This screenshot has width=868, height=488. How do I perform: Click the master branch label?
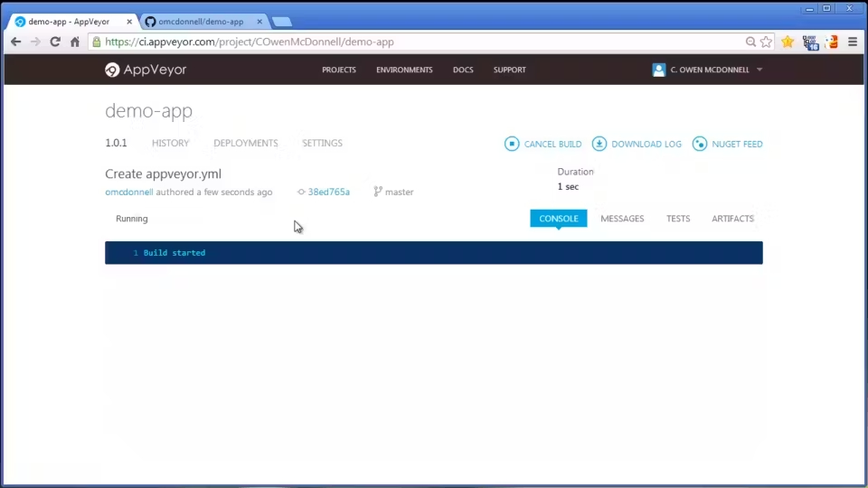point(399,192)
